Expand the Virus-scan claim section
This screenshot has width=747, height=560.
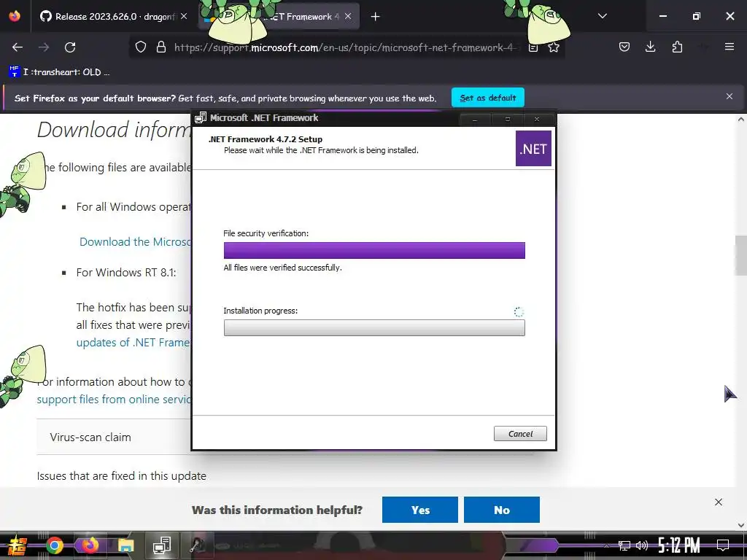click(x=115, y=437)
